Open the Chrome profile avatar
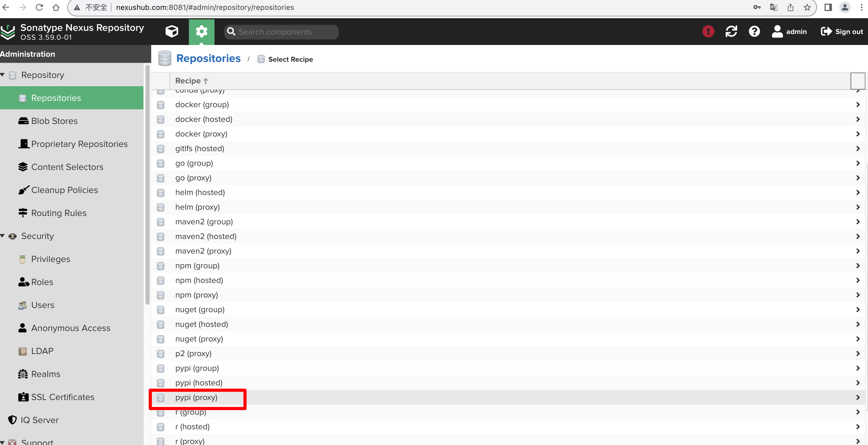 tap(845, 7)
